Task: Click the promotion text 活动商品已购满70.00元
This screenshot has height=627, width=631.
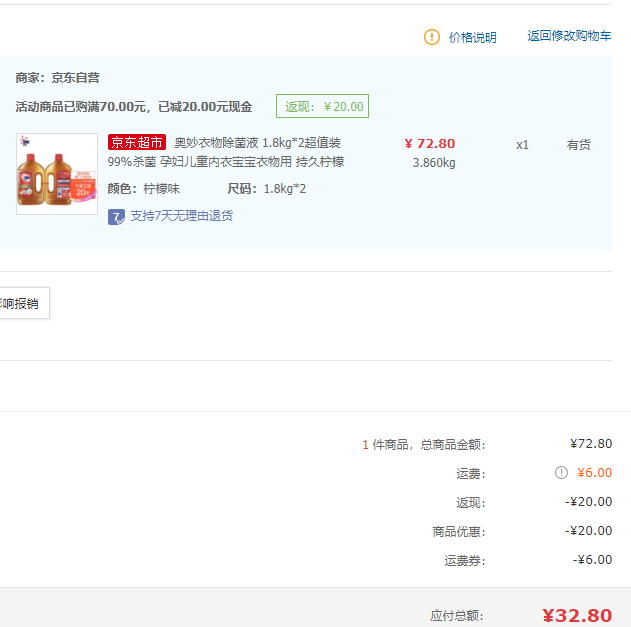Action: pos(80,107)
